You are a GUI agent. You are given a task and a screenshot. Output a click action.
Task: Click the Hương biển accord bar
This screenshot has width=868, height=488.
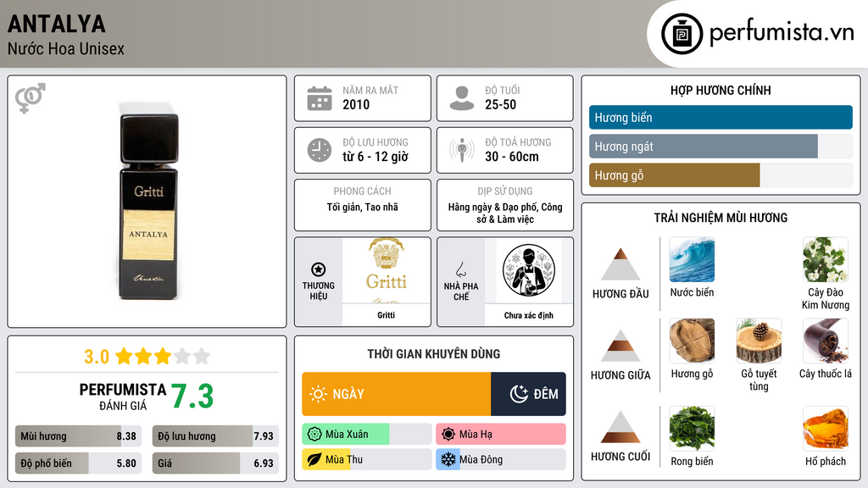721,117
